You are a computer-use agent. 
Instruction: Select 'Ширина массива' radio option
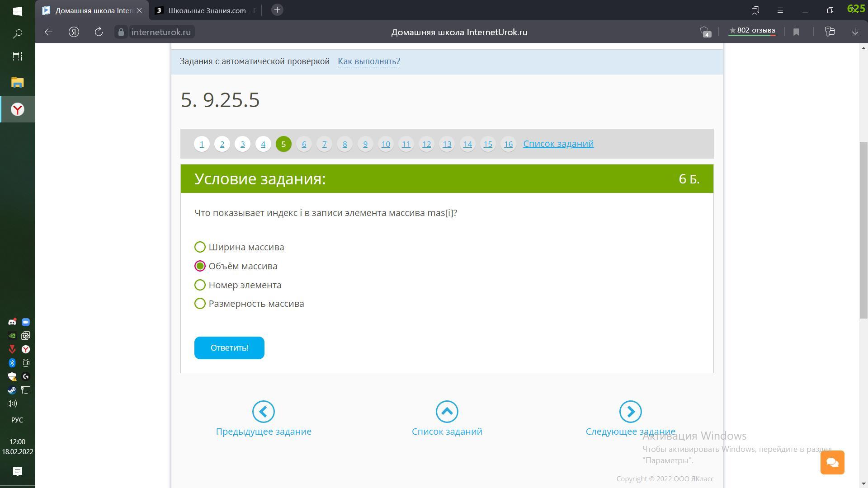click(x=200, y=247)
